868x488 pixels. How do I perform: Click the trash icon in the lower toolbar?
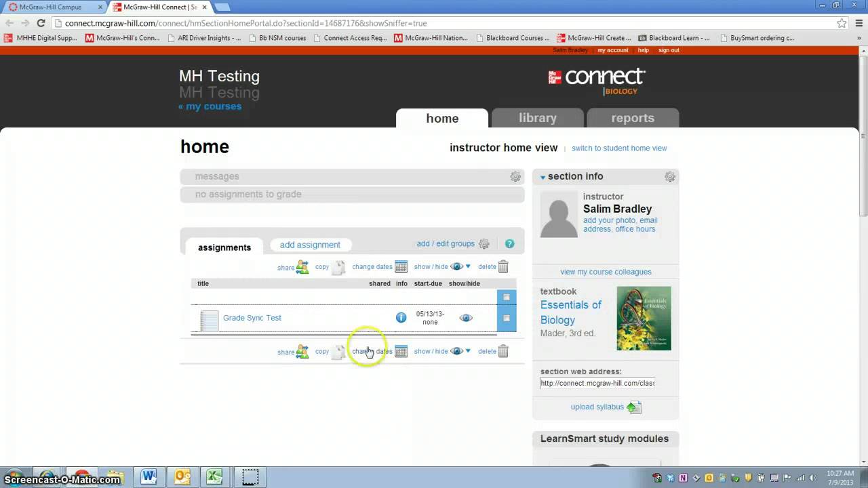[x=503, y=351]
